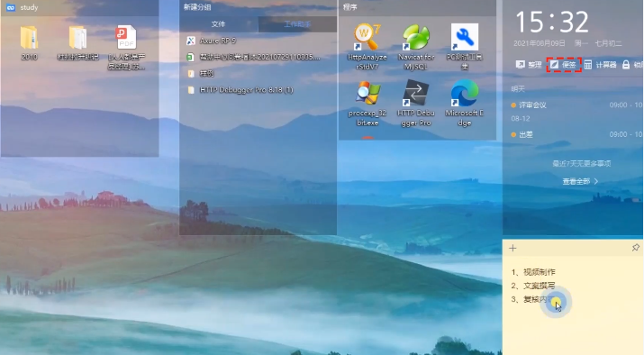Screen dimensions: 644x355
Task: Click the lock screen icon
Action: [x=626, y=65]
